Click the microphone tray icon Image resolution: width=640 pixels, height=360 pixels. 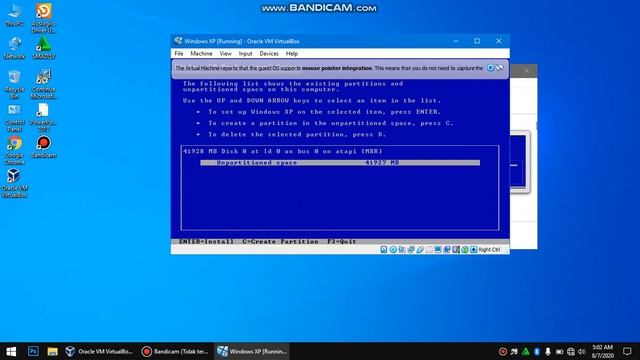coord(548,351)
